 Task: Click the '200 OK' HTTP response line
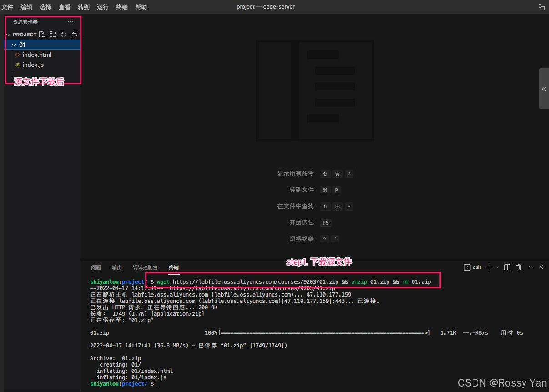(154, 307)
